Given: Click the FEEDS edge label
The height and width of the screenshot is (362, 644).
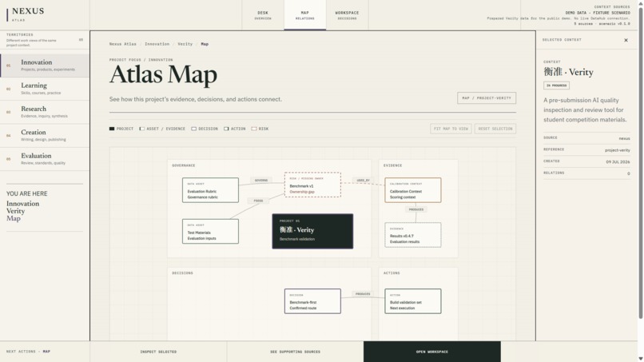Looking at the screenshot, I should click(258, 201).
